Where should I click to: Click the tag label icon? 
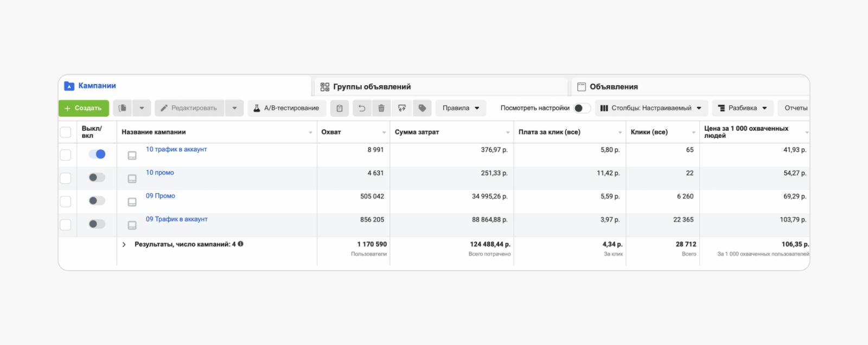[422, 108]
